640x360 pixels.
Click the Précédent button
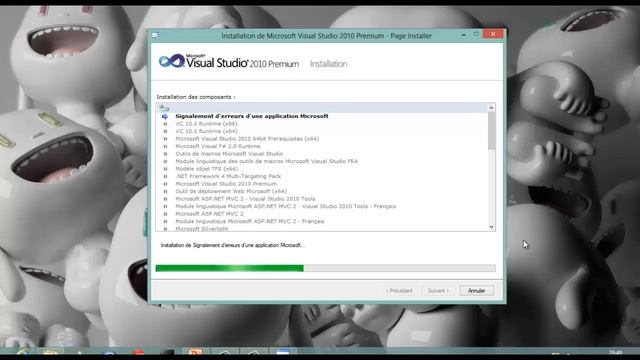399,291
